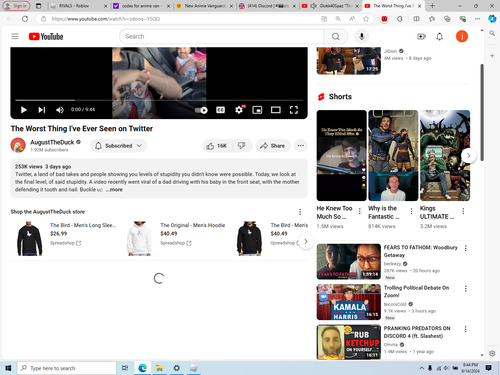Switch to codes for anime van tab
The image size is (500, 375).
coord(140,6)
